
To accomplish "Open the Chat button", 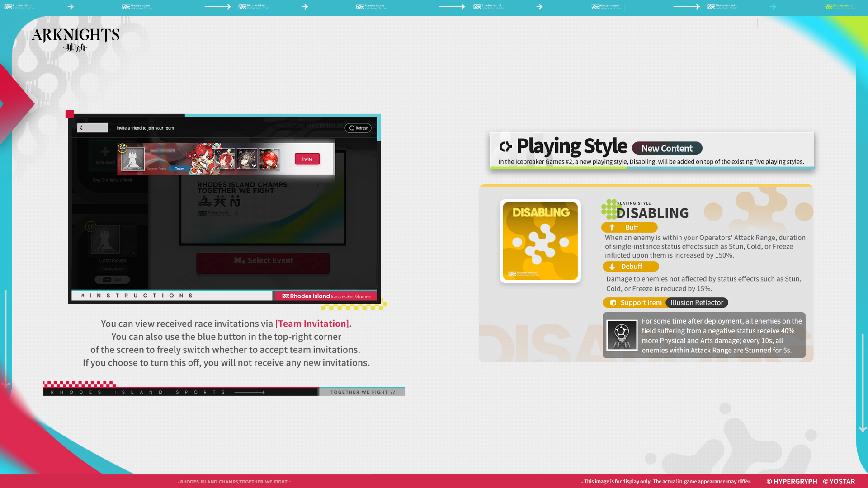I will pos(112,280).
